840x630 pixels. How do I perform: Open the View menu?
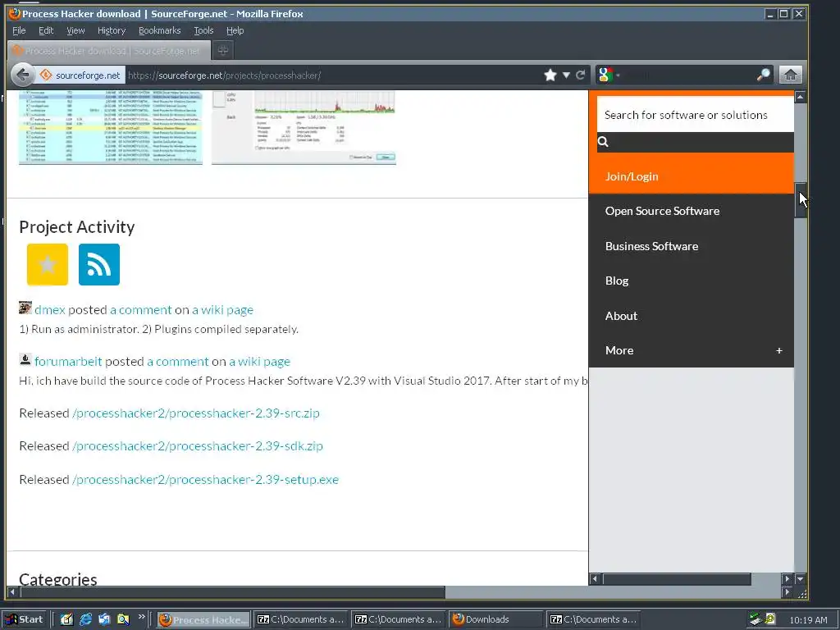point(75,30)
